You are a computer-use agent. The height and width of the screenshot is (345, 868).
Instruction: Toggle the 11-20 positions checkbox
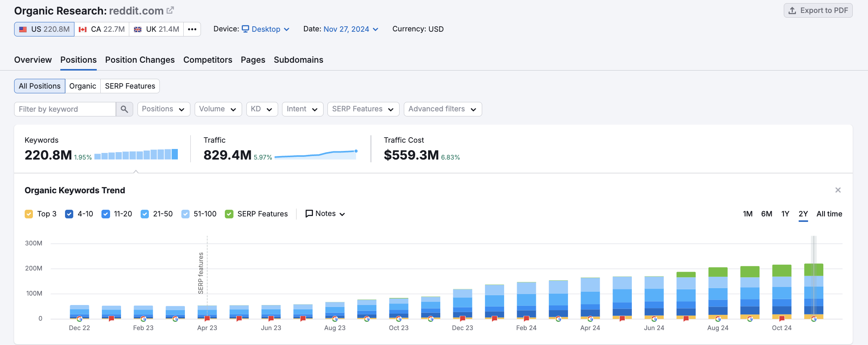click(x=105, y=214)
